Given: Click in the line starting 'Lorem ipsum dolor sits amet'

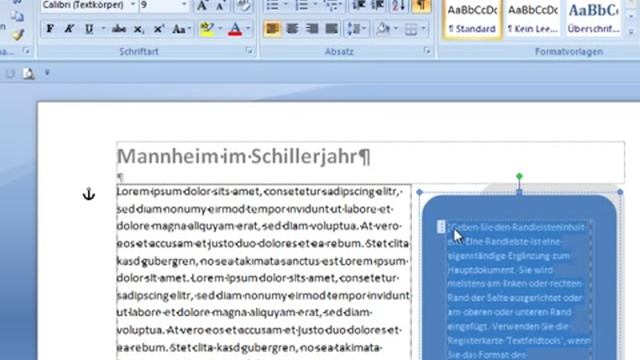Looking at the screenshot, I should (260, 192).
